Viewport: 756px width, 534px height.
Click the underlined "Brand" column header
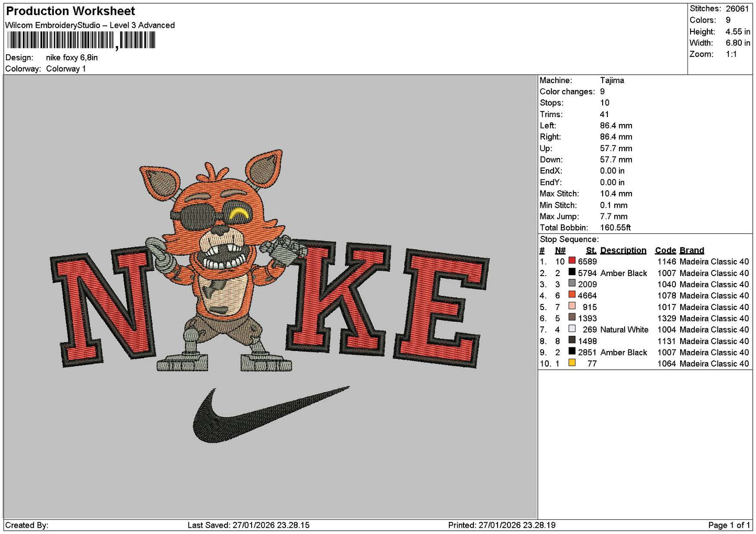point(692,250)
